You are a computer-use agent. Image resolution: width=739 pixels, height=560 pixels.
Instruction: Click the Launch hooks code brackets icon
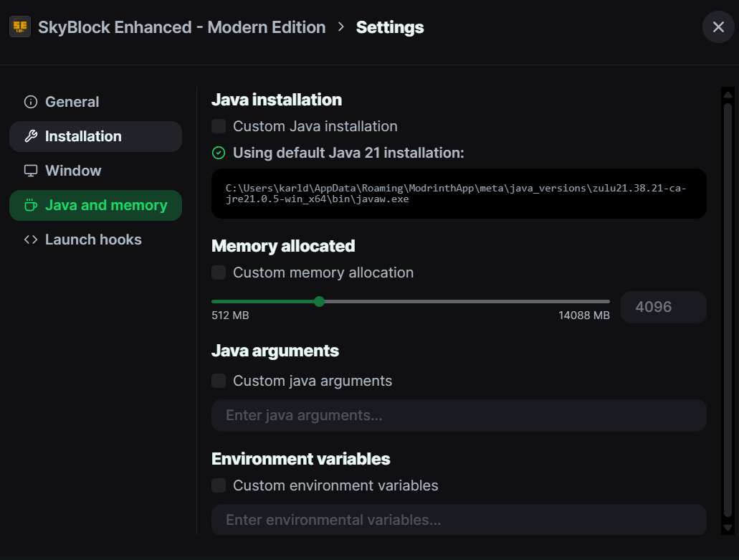point(31,239)
